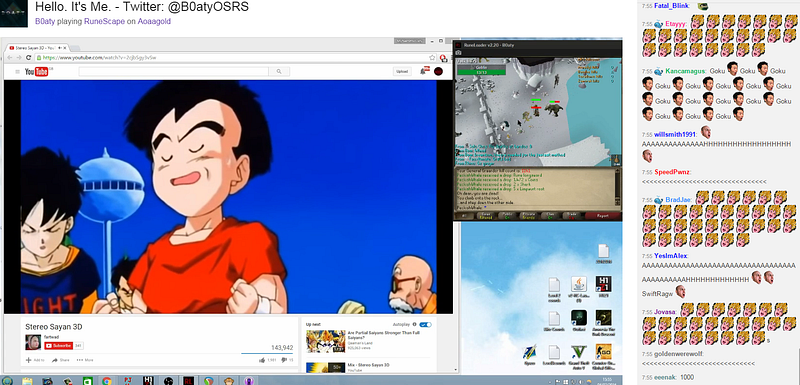This screenshot has height=385, width=800.
Task: Select the Game chat tab in RuneLoader
Action: (486, 216)
